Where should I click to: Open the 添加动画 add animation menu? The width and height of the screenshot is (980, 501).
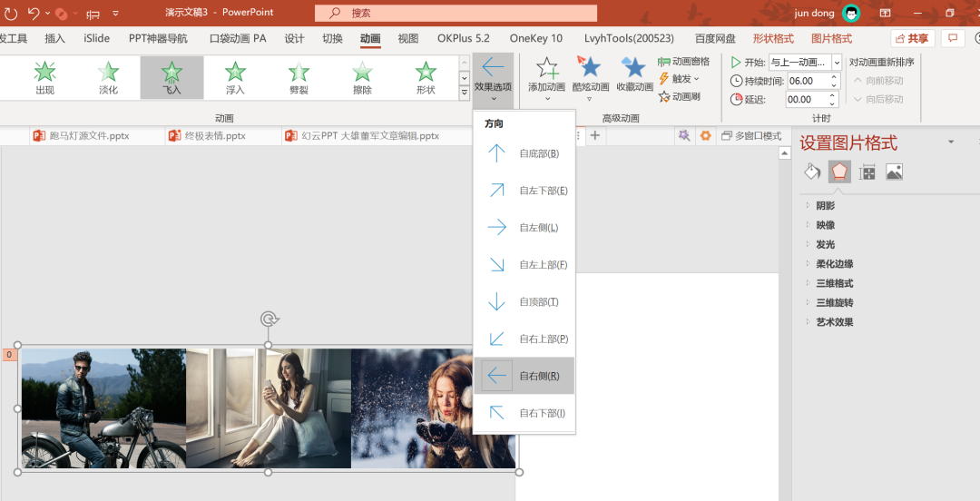(x=547, y=79)
